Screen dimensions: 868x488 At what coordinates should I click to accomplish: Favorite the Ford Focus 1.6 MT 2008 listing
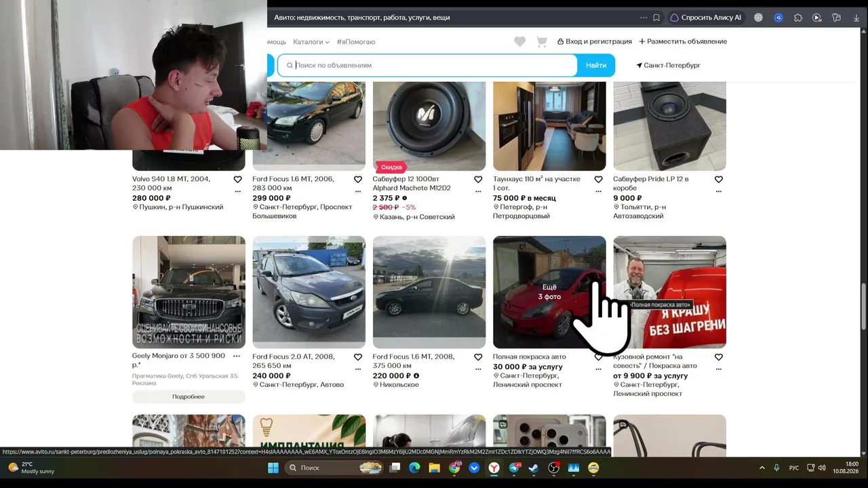(x=478, y=357)
